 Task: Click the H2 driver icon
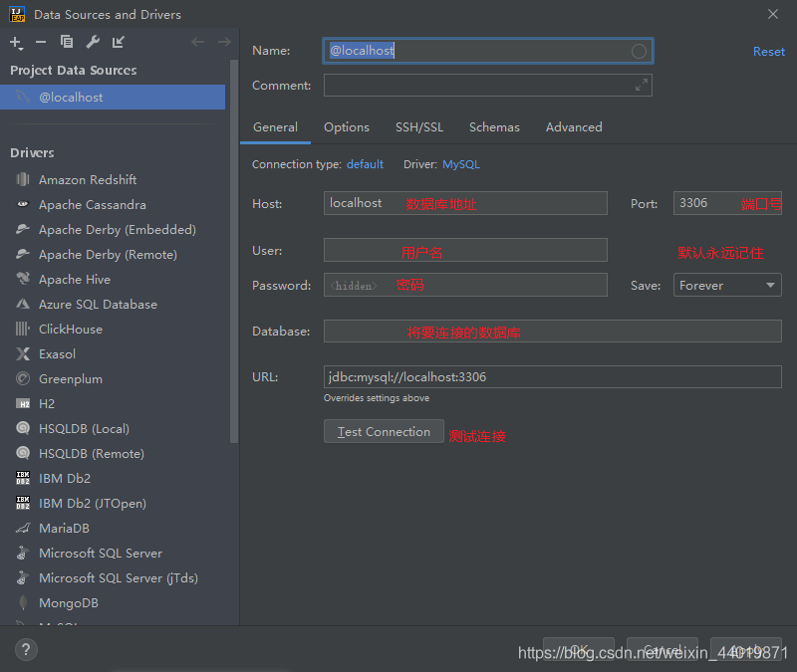(23, 404)
